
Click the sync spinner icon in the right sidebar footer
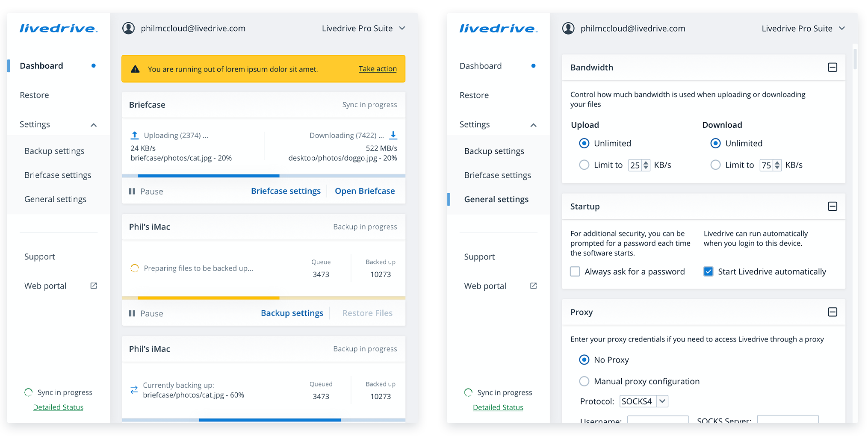tap(468, 392)
